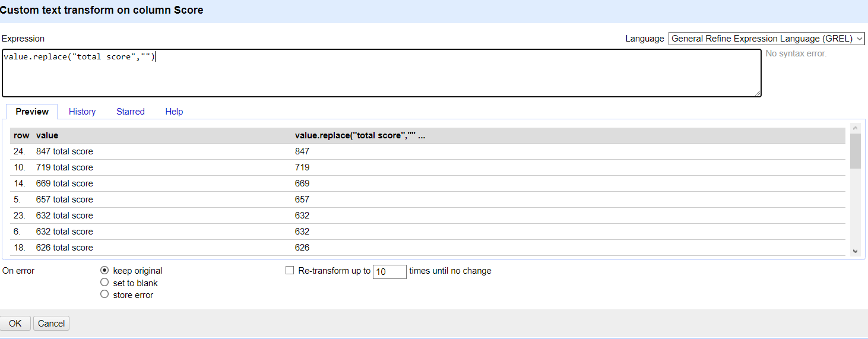
Task: Open the Help tab
Action: point(174,112)
